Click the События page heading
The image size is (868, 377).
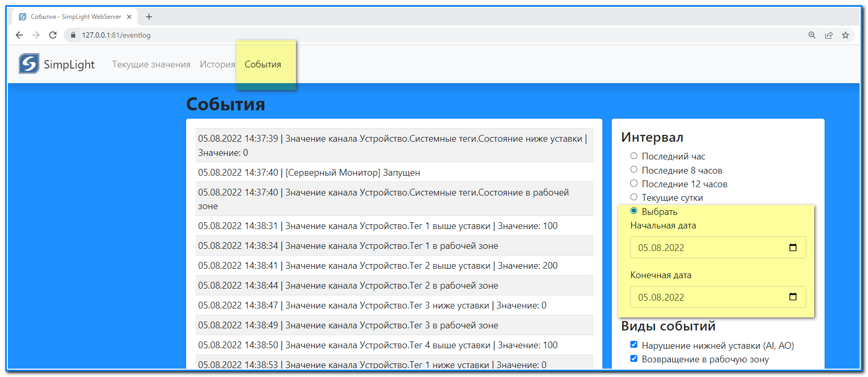coord(225,104)
